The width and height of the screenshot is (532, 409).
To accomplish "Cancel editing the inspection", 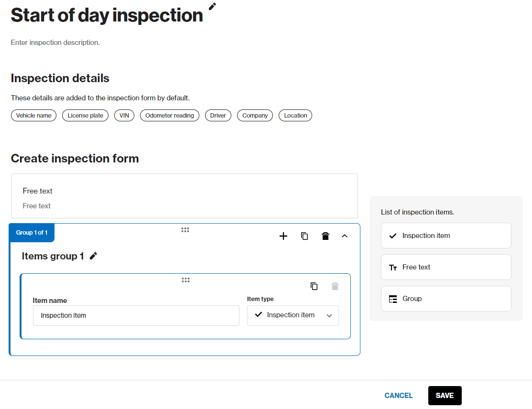I will tap(399, 396).
